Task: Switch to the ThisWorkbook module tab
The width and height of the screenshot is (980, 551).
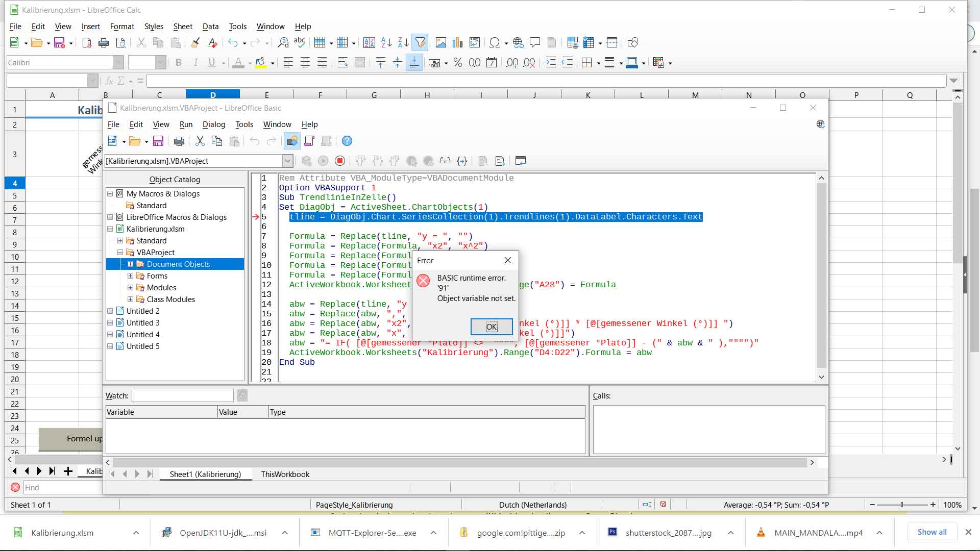Action: (x=285, y=474)
